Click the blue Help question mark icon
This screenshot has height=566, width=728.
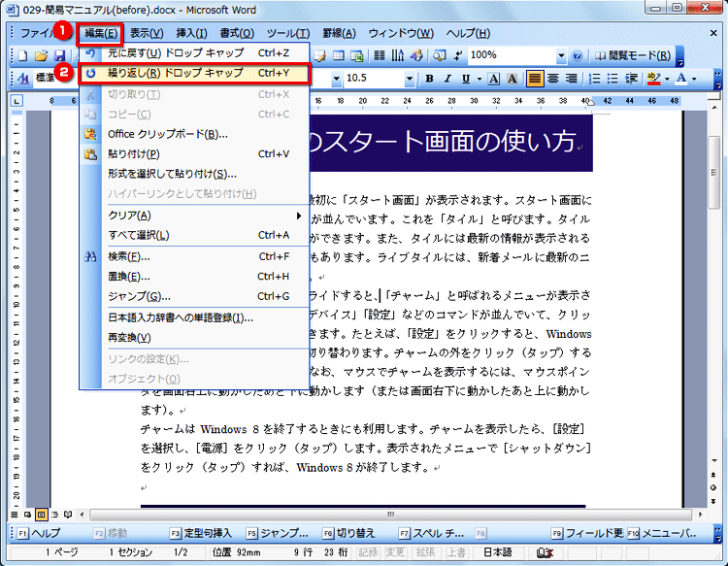577,55
